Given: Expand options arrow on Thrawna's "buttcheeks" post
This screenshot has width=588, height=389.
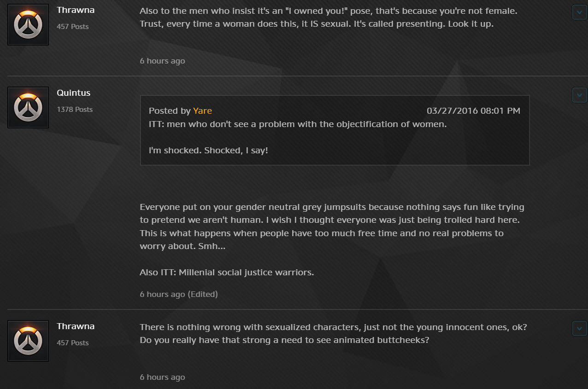Looking at the screenshot, I should (579, 329).
